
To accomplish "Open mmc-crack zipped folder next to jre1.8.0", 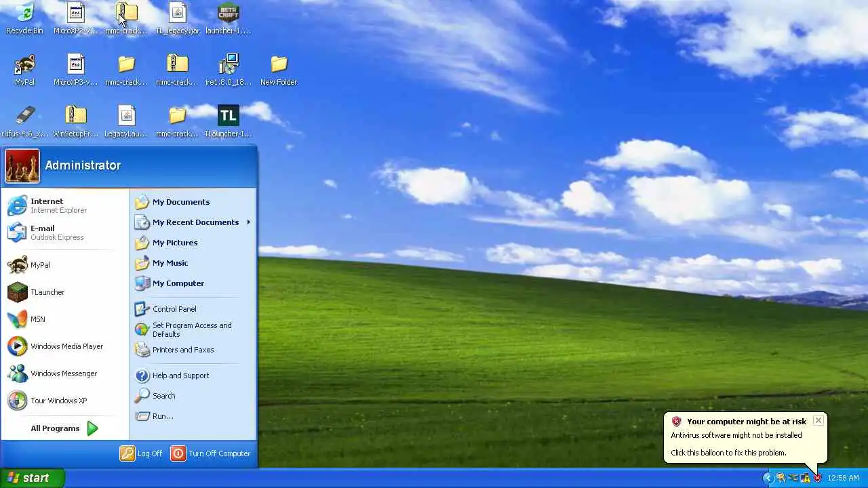I will coord(177,70).
